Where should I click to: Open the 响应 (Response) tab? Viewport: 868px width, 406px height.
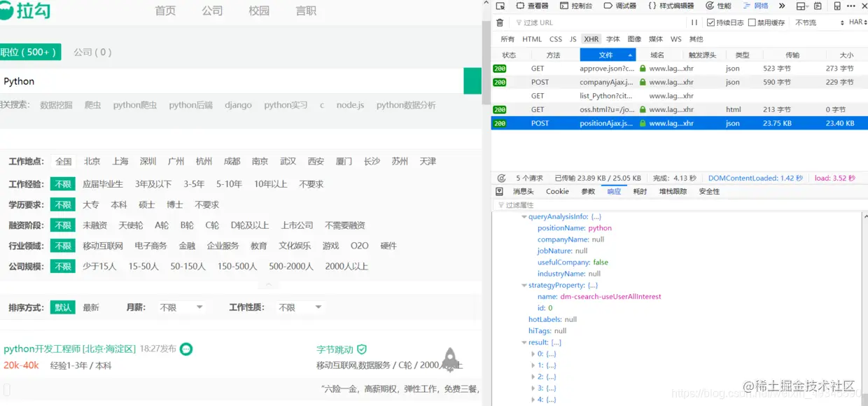click(x=614, y=191)
